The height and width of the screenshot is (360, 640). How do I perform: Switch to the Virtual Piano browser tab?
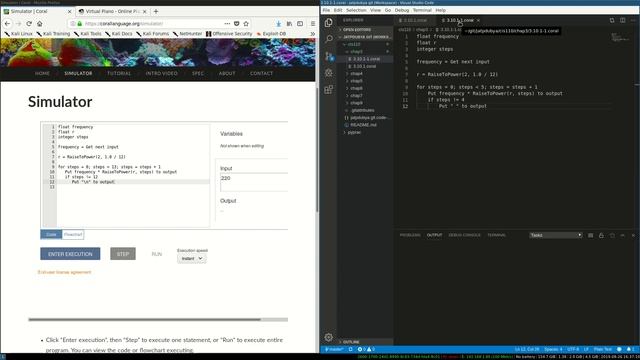click(x=113, y=11)
